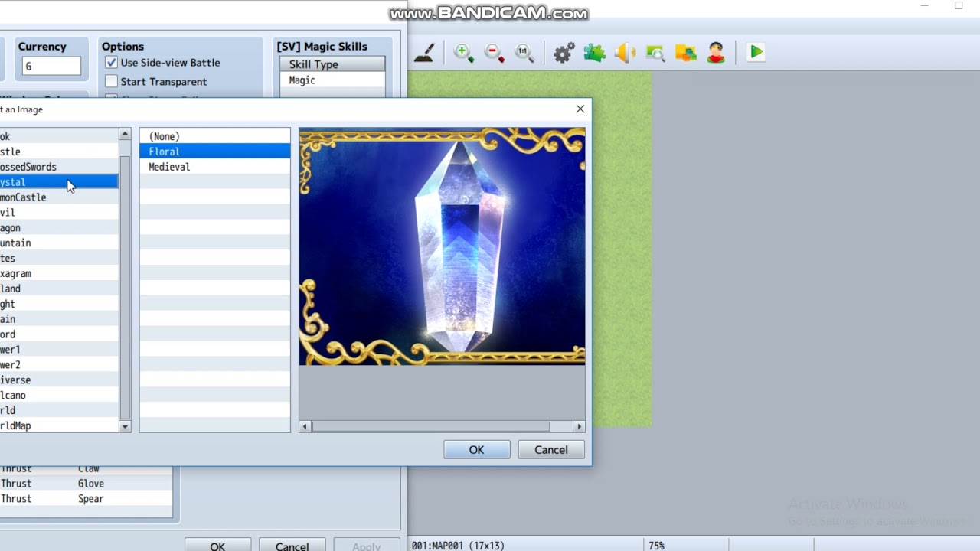Screen dimensions: 980x551
Task: Select the 'monCastle' image entry
Action: coord(59,197)
